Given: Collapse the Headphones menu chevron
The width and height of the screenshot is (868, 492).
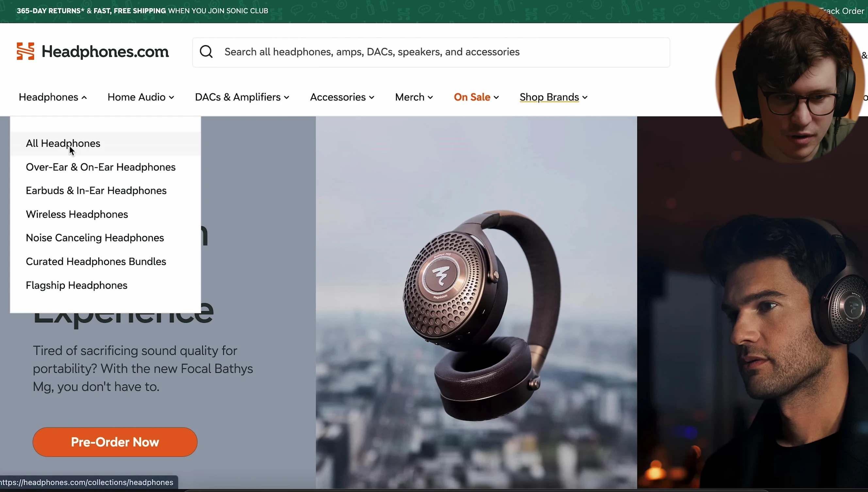Looking at the screenshot, I should click(x=84, y=98).
